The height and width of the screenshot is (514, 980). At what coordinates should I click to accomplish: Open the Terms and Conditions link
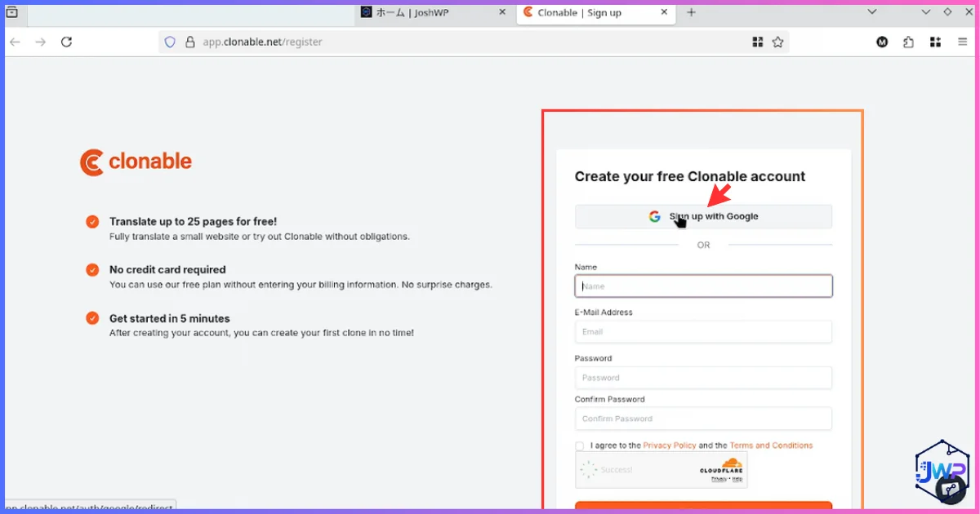click(771, 445)
